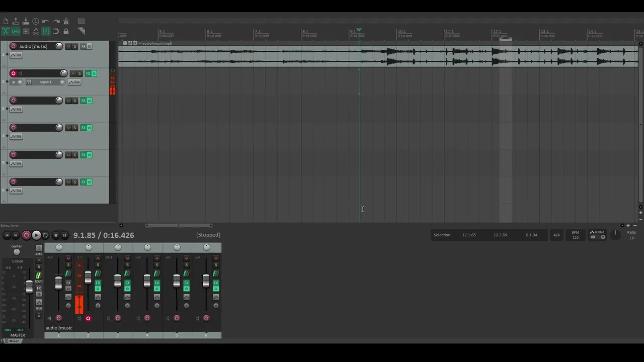Click the Save Project toolbar icon

[26, 21]
